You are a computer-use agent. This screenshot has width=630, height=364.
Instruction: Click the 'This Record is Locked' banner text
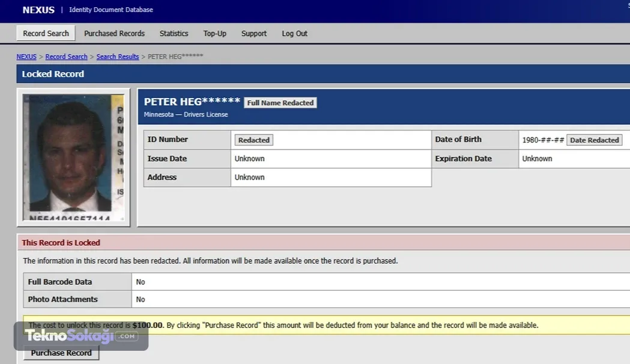tap(61, 243)
